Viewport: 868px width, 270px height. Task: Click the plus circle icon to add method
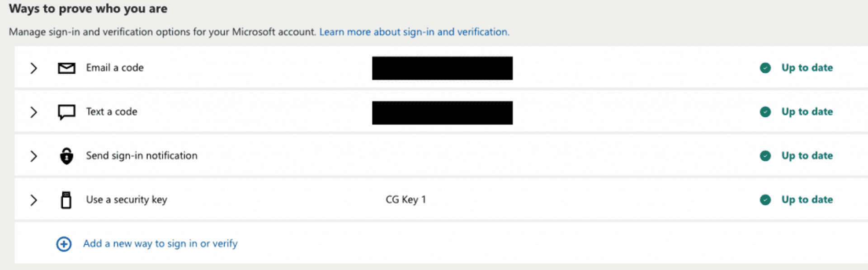[64, 244]
